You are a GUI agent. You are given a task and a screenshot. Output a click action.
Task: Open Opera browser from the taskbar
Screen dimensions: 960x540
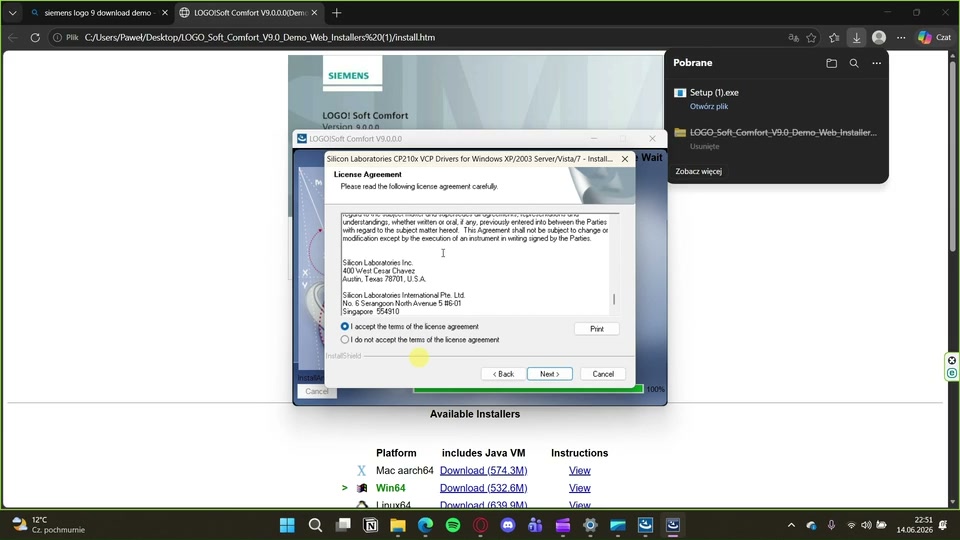point(481,525)
